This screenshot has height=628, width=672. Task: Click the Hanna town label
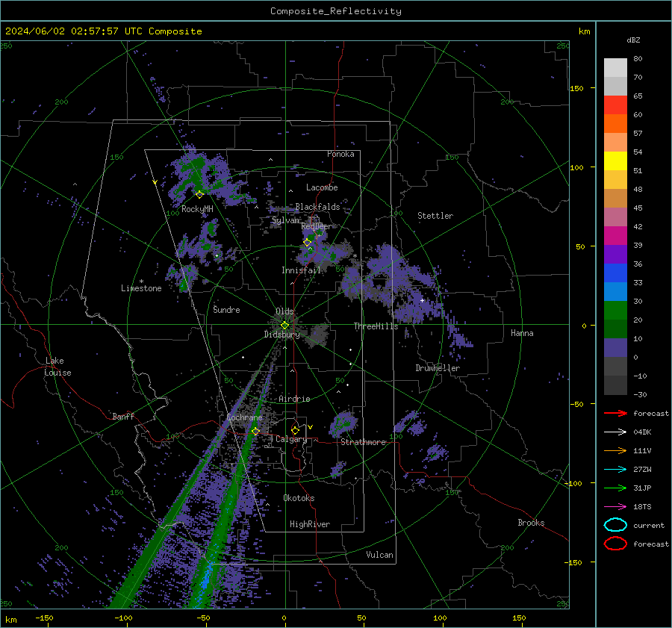[522, 333]
